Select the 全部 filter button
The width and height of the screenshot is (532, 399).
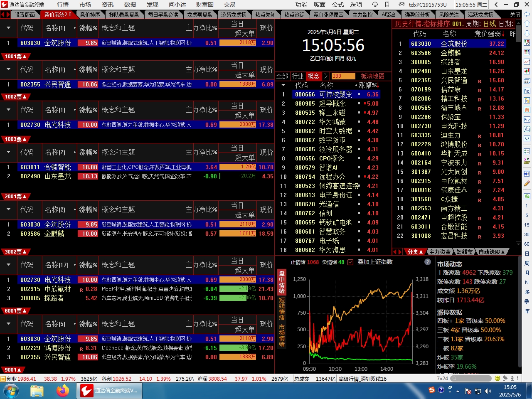pyautogui.click(x=282, y=76)
